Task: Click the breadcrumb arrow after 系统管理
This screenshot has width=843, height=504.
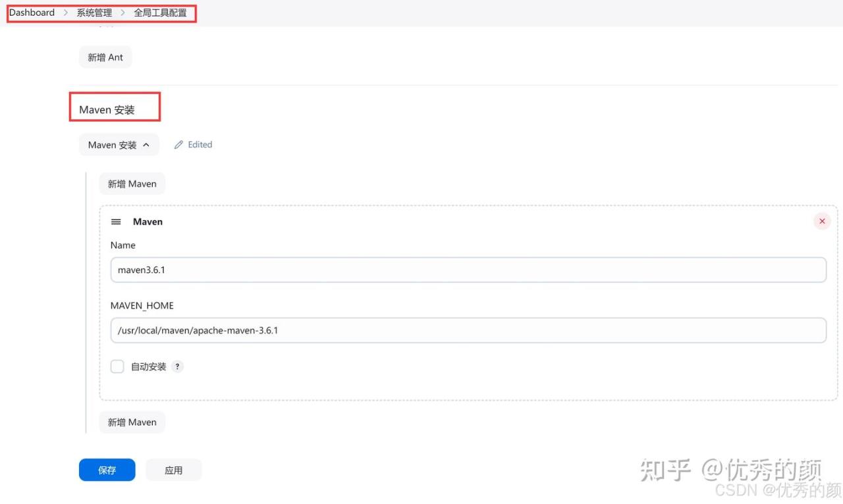Action: pos(123,13)
